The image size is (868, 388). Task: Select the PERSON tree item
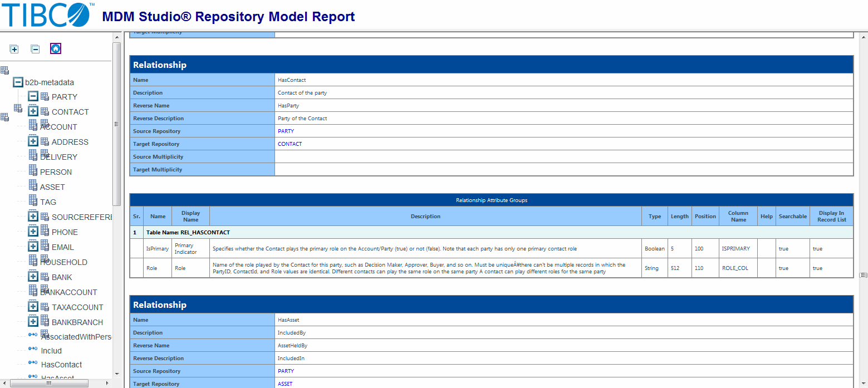pyautogui.click(x=56, y=172)
